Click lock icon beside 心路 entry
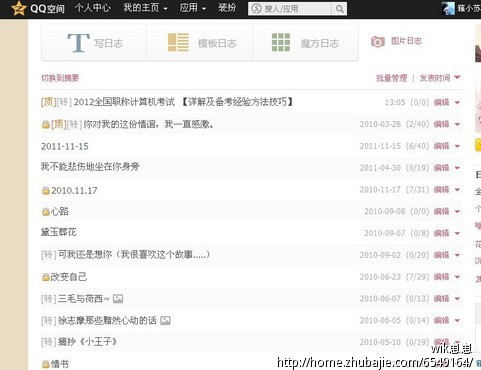The image size is (481, 370). (46, 212)
